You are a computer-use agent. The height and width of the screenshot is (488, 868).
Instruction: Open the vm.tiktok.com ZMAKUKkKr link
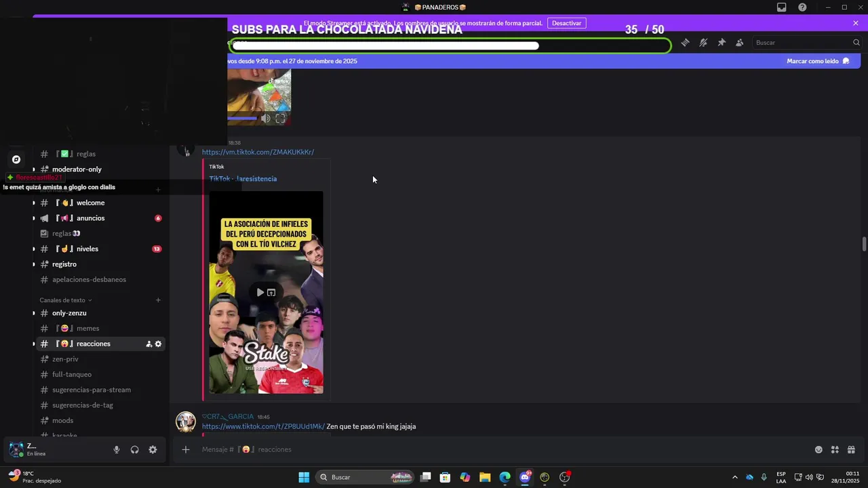pyautogui.click(x=258, y=152)
